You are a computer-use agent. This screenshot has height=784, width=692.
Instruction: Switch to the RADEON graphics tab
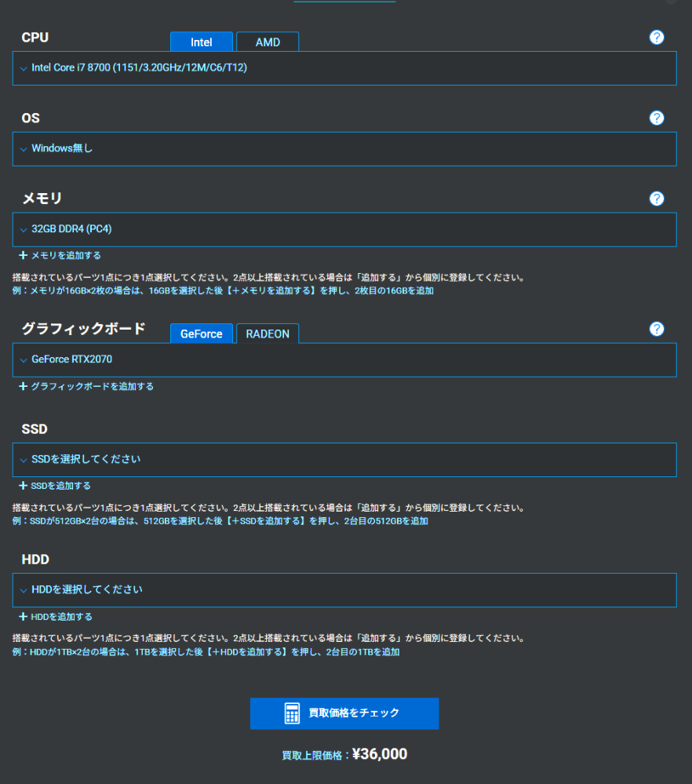pos(268,334)
